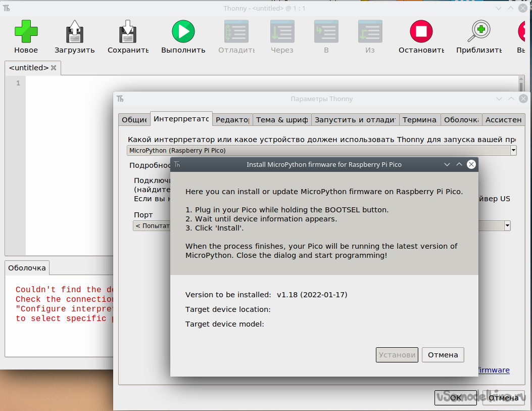This screenshot has width=532, height=411.
Task: Open the Редактор settings tab
Action: [x=232, y=120]
